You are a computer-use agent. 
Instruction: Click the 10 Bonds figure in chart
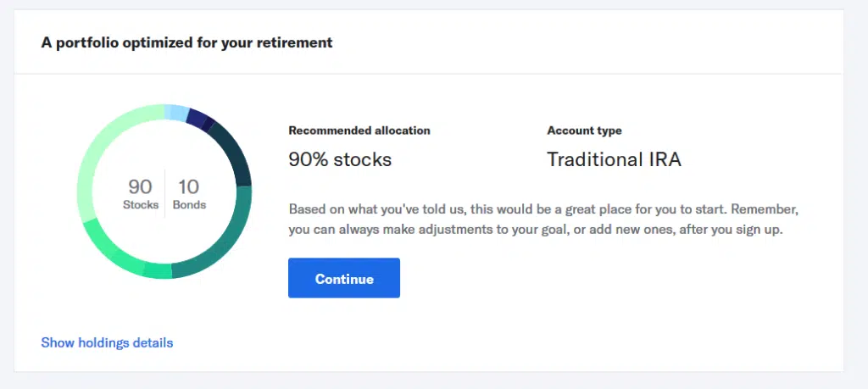pos(189,194)
